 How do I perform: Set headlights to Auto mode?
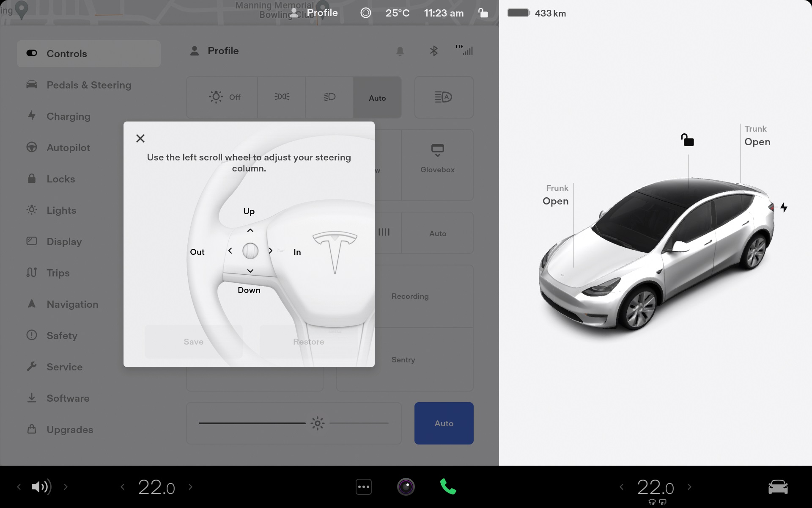(377, 98)
